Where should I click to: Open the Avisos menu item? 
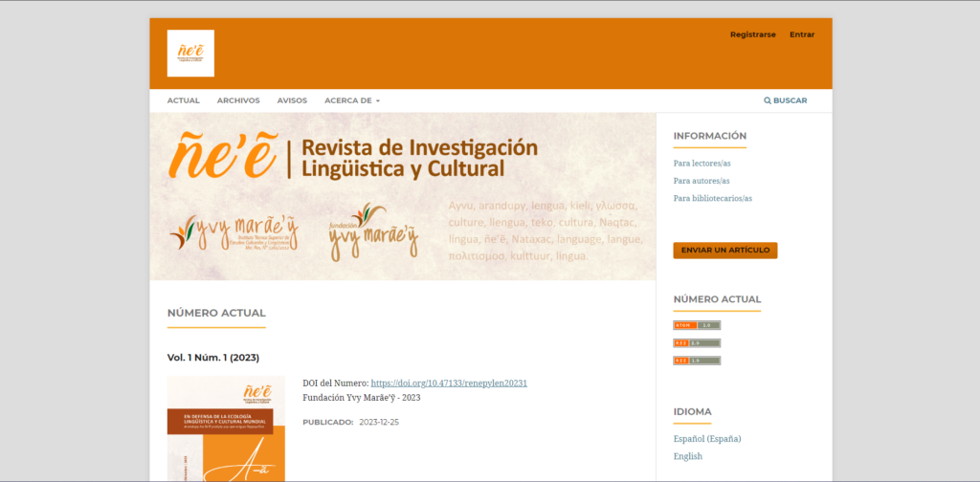[292, 100]
